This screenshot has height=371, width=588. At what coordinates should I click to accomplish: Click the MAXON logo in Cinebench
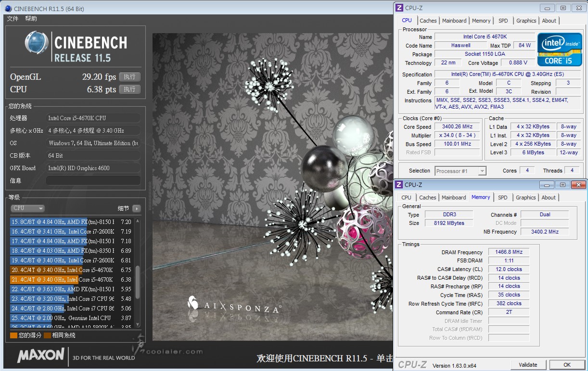pos(40,355)
